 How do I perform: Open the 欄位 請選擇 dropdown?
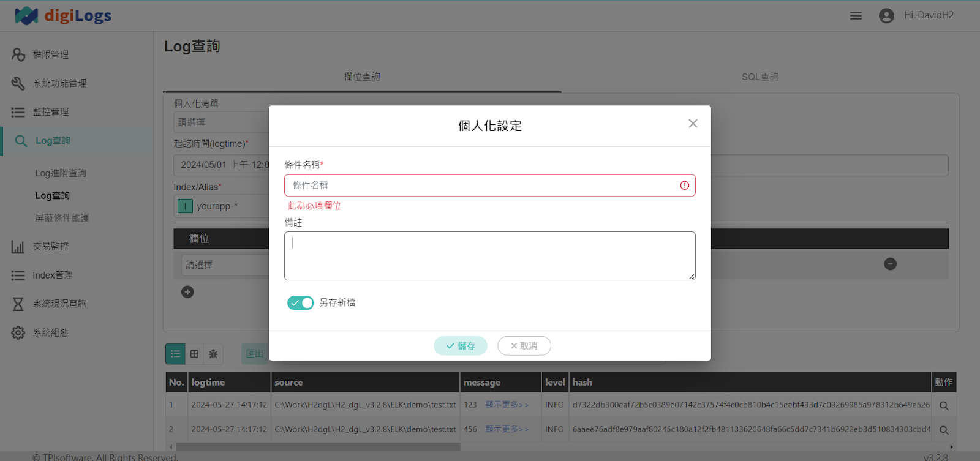(x=225, y=264)
